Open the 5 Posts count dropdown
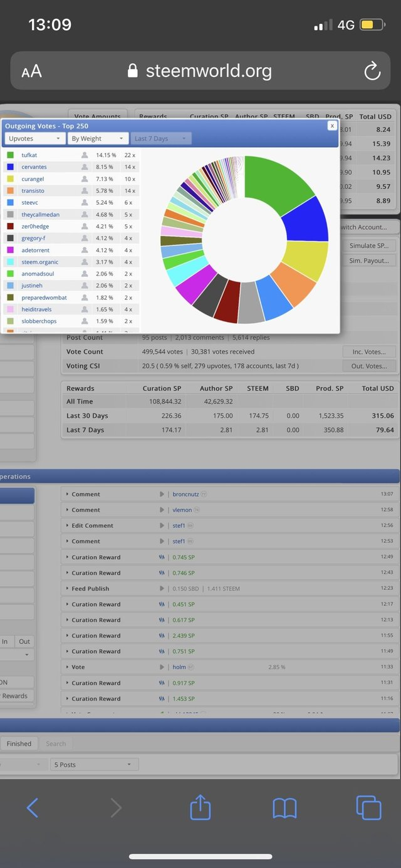This screenshot has width=401, height=868. tap(95, 765)
